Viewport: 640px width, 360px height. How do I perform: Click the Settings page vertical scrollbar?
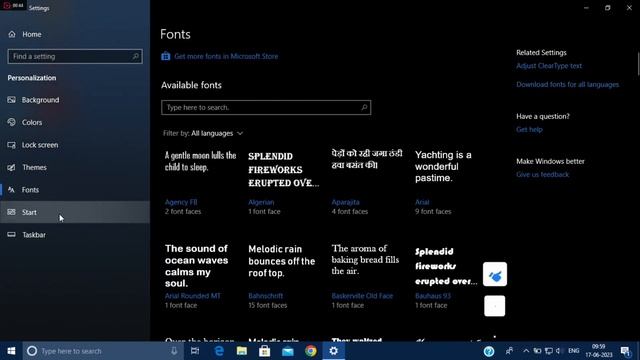tap(638, 64)
